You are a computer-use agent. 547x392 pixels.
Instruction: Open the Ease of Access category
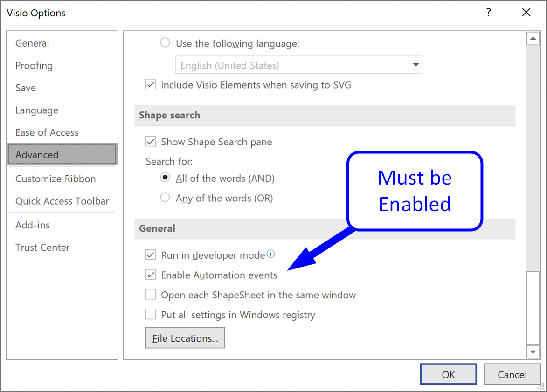(x=62, y=132)
